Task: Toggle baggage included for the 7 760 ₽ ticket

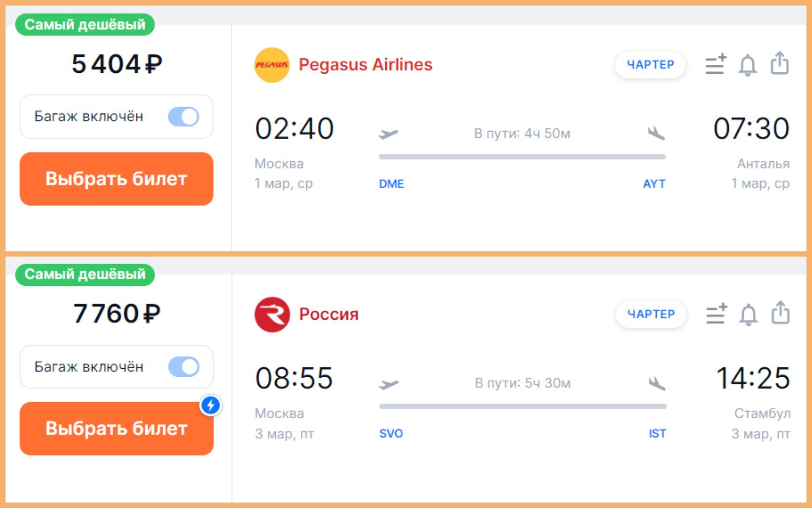Action: click(x=184, y=367)
